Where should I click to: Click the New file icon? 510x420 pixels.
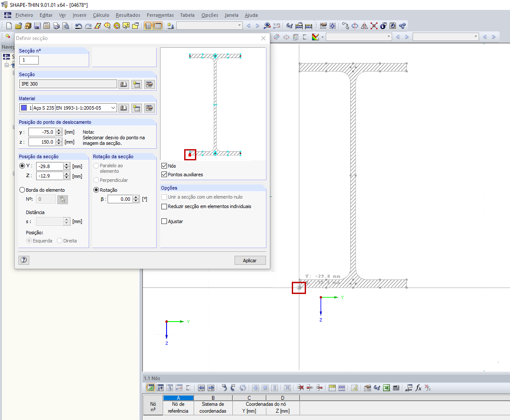coord(9,26)
